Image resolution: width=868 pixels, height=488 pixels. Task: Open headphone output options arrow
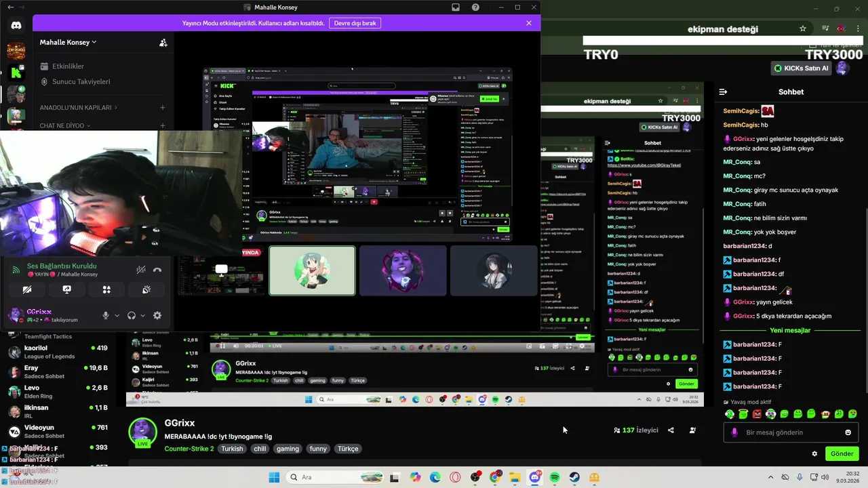pyautogui.click(x=142, y=315)
